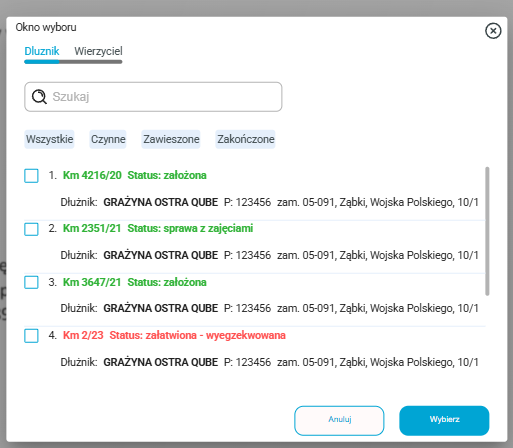Check the box for Km 4216/20

(x=31, y=176)
